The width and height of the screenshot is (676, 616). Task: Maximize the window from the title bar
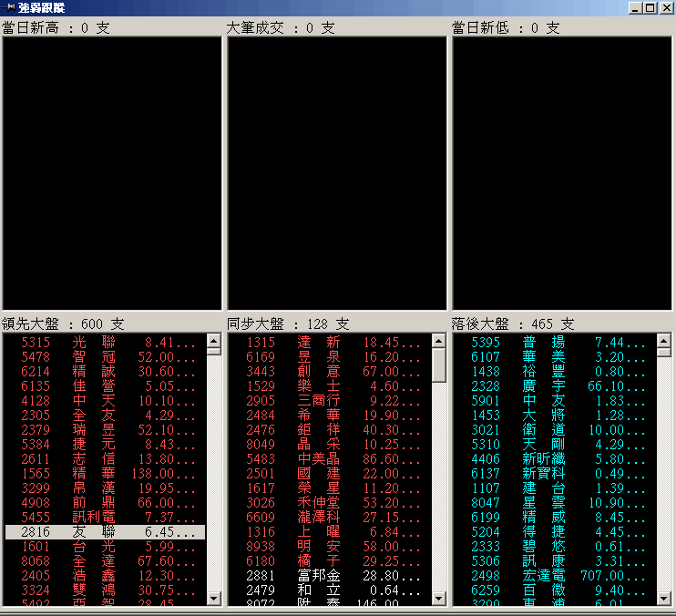650,7
